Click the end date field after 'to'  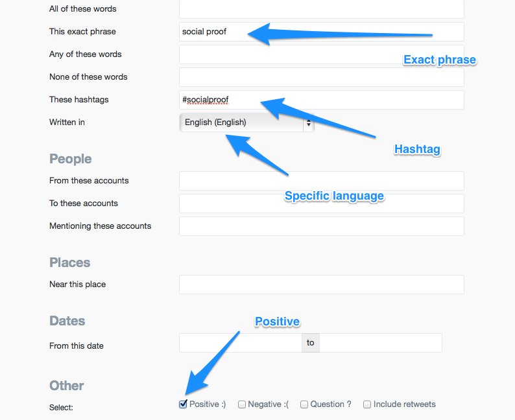click(x=381, y=343)
